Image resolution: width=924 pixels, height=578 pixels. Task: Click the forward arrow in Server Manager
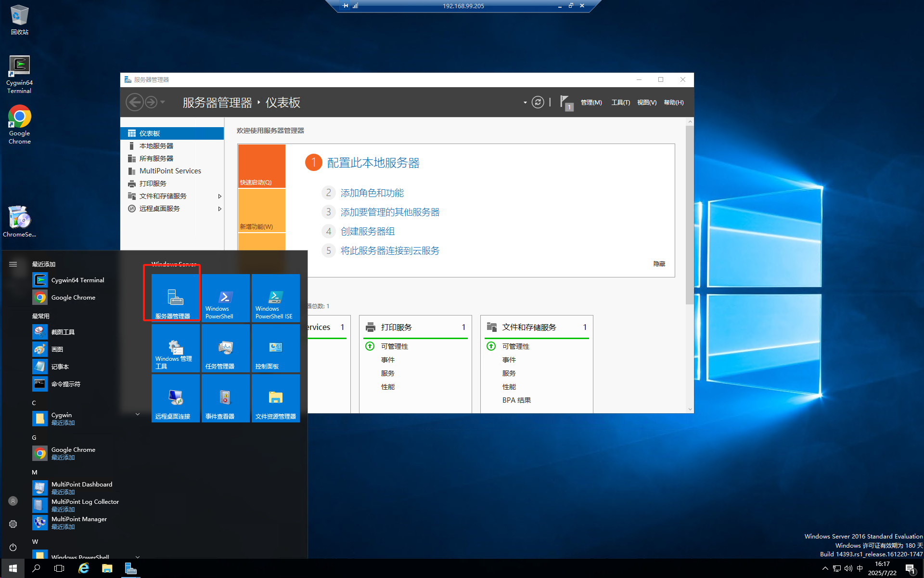pyautogui.click(x=151, y=102)
